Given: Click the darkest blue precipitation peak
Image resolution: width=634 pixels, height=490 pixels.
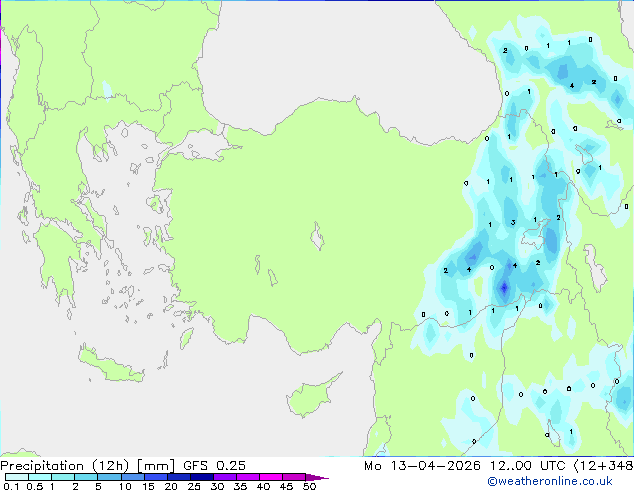Looking at the screenshot, I should (x=504, y=288).
